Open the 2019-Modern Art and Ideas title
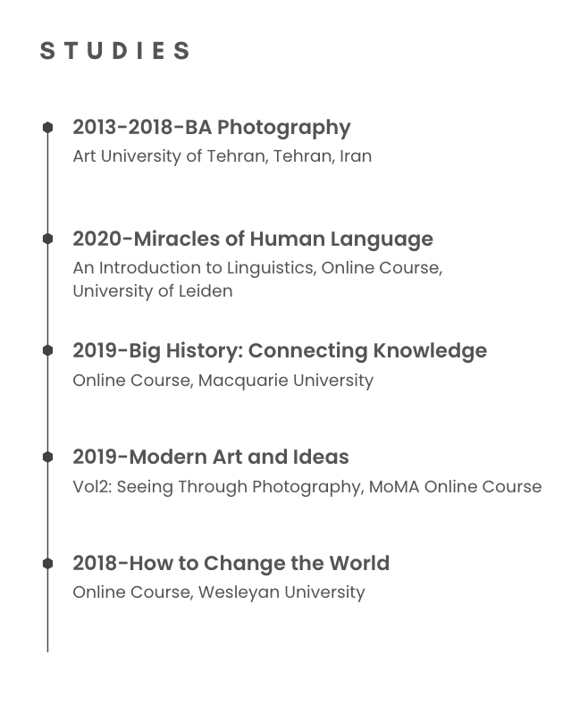588x722 pixels. pos(210,457)
